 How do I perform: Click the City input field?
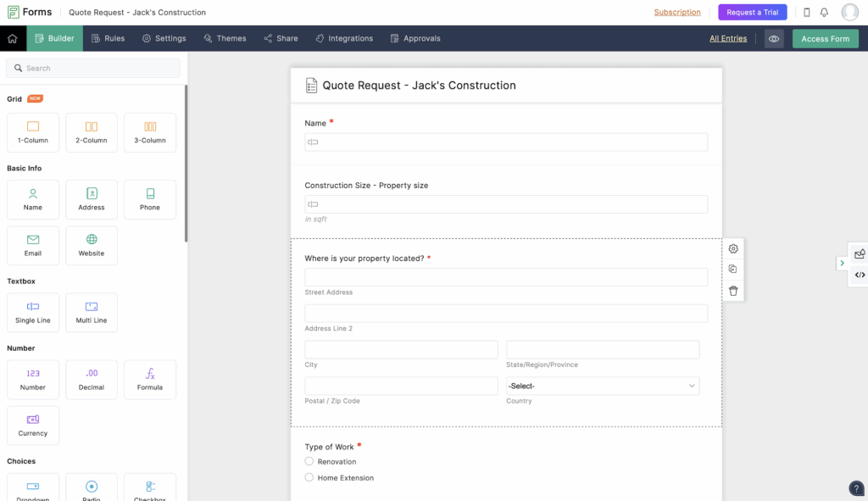click(401, 350)
